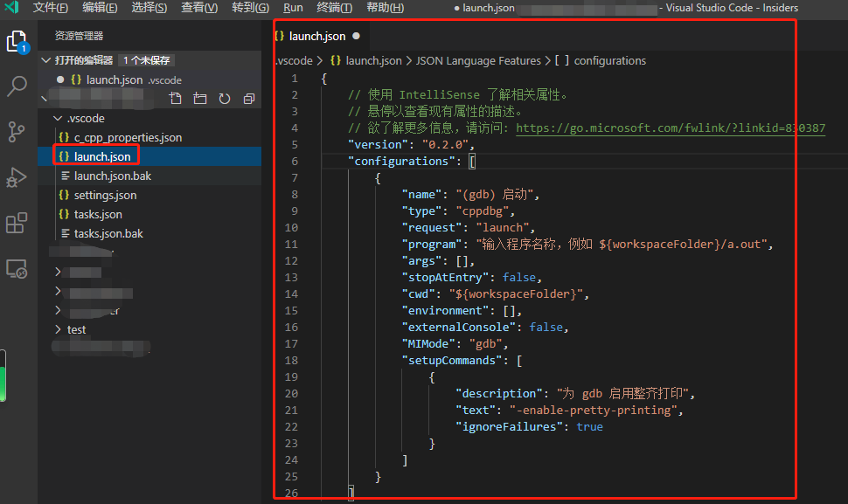Click the "externalConsole" false value
848x504 pixels.
(546, 327)
